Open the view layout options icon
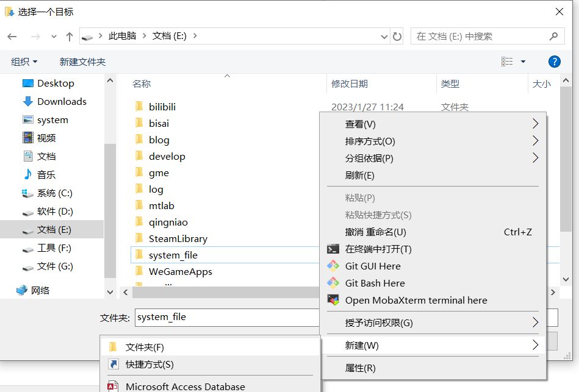 pos(507,62)
